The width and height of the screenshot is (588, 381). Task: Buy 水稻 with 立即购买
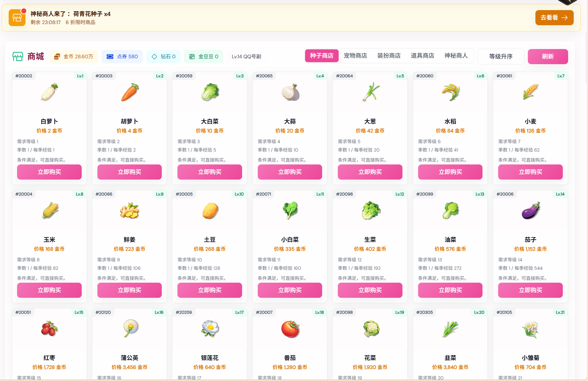pos(450,172)
